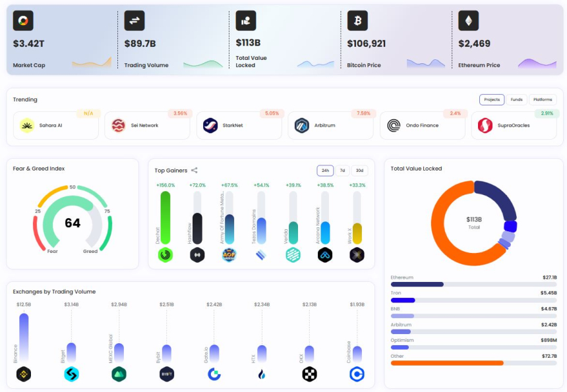Switch Trending to Platforms tab

pyautogui.click(x=543, y=99)
